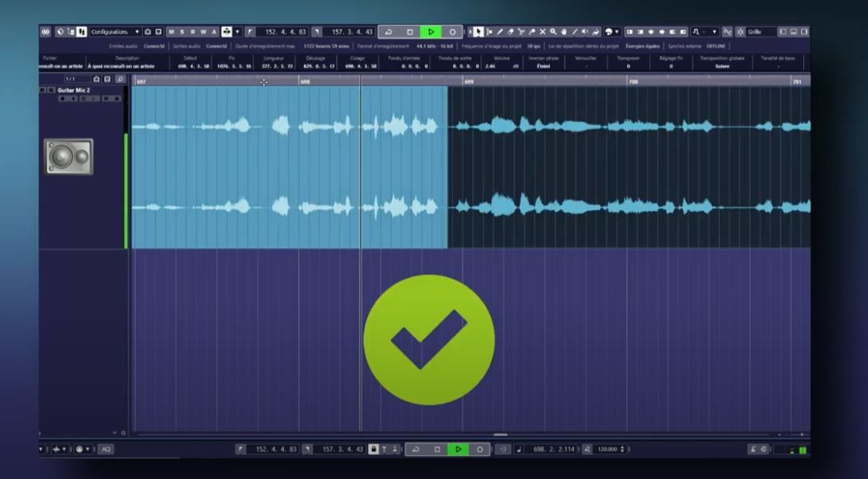The height and width of the screenshot is (479, 868).
Task: Click the Guitar Mic 2 speaker thumbnail
Action: point(69,156)
